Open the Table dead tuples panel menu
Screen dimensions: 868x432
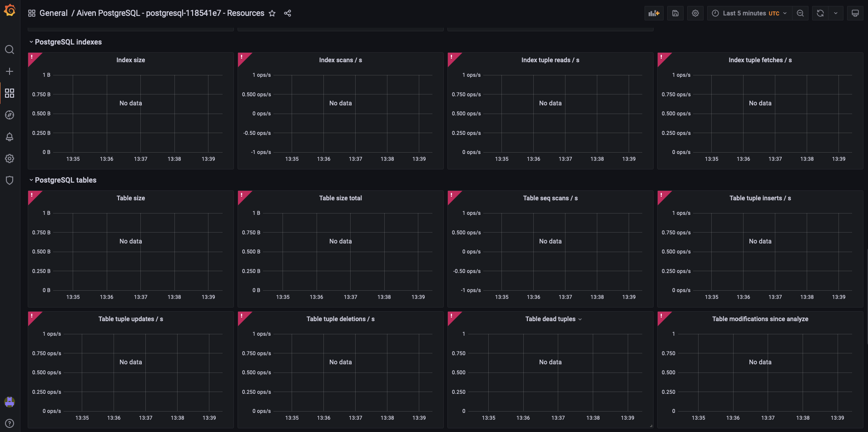click(x=580, y=319)
